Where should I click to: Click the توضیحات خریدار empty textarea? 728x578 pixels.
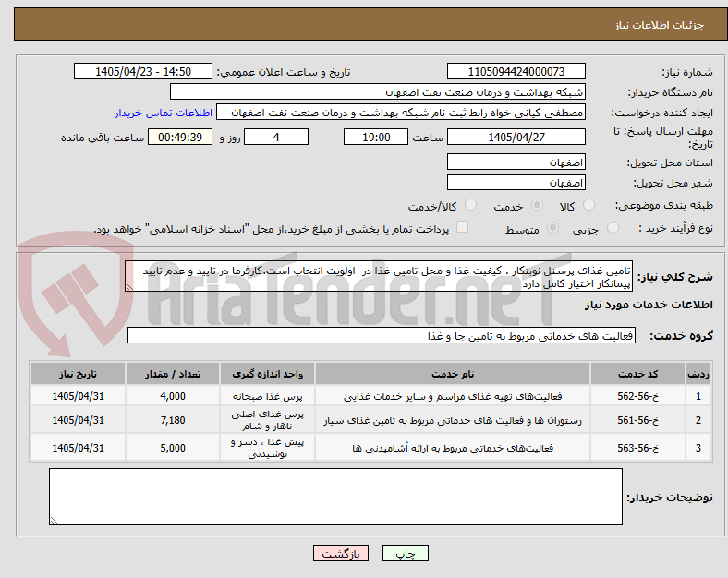click(335, 497)
